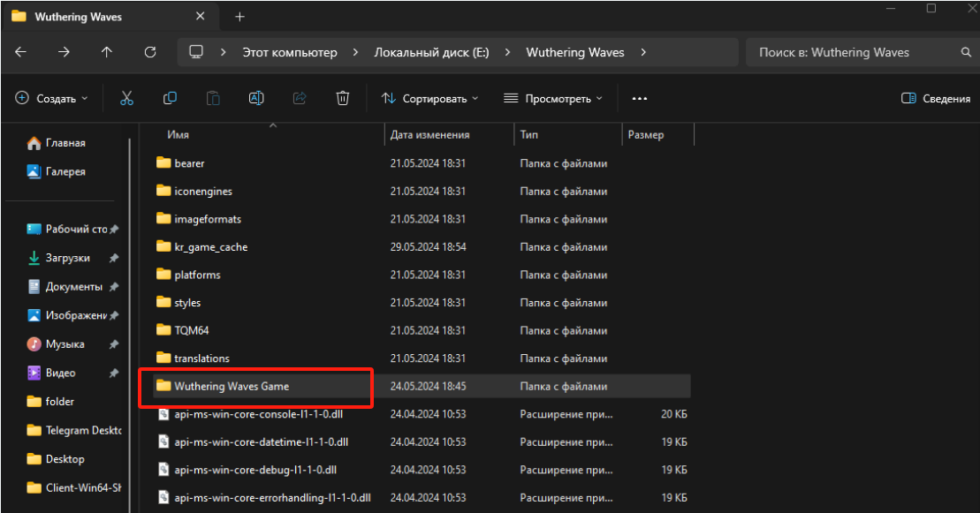This screenshot has width=980, height=513.
Task: Select the TQM64 folder icon
Action: click(x=163, y=330)
